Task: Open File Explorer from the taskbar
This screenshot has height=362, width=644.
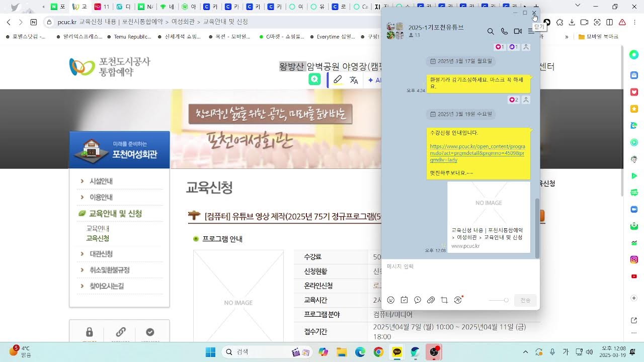Action: point(342,352)
